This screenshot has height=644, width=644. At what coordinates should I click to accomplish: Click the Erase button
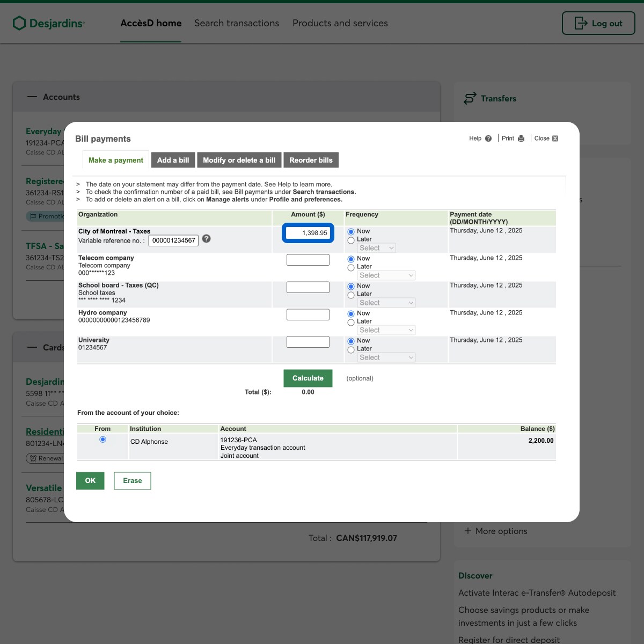pyautogui.click(x=132, y=481)
